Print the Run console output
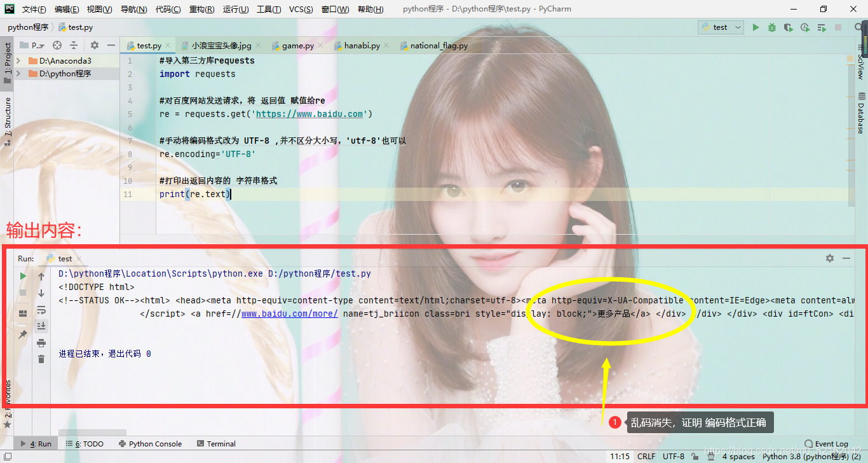The image size is (868, 463). click(41, 343)
